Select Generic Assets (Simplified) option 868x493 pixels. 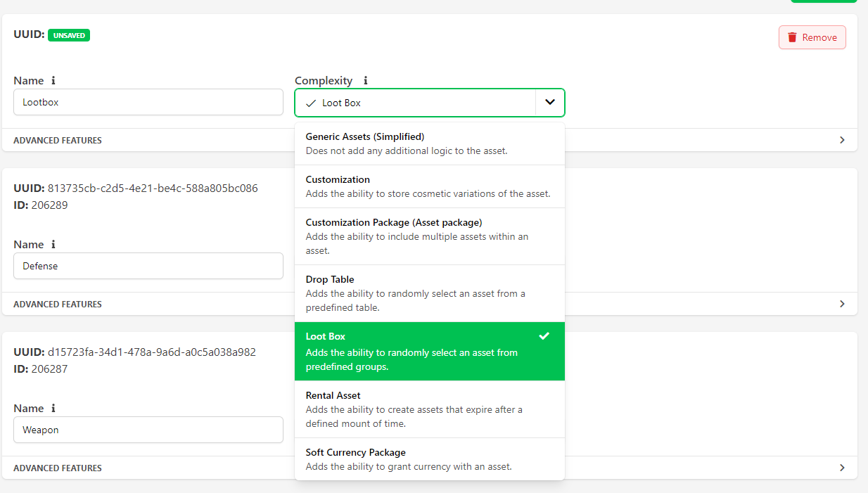tap(429, 143)
